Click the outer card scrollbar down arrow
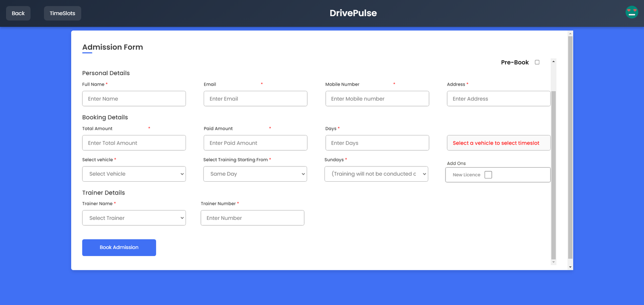The image size is (644, 305). click(570, 267)
